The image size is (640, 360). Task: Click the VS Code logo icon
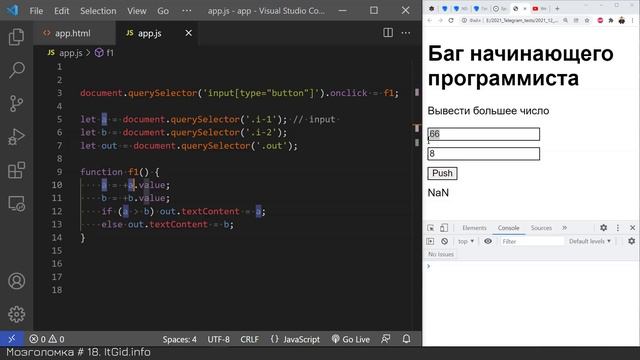(x=13, y=10)
